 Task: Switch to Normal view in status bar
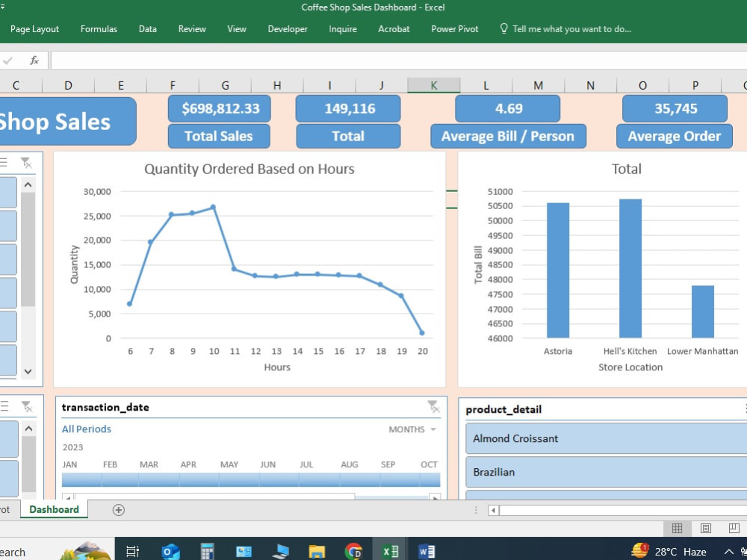[677, 528]
